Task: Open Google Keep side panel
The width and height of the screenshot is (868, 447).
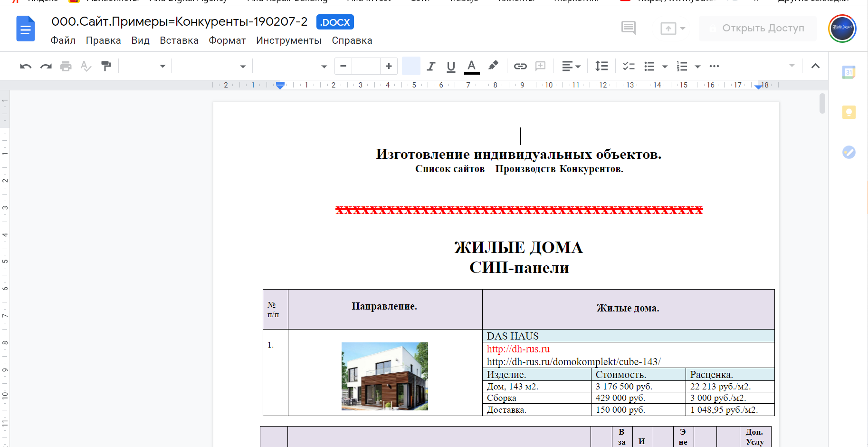Action: coord(849,112)
